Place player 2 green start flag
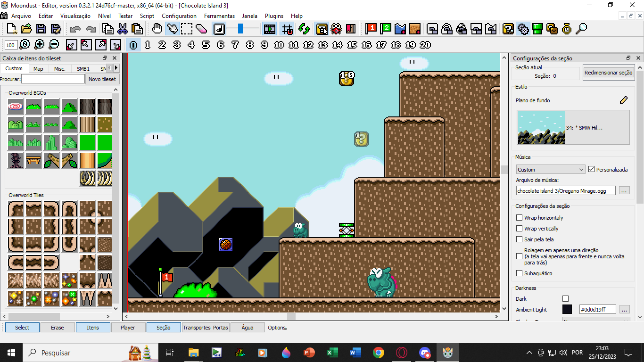Viewport: 644px width, 362px height. point(386,29)
